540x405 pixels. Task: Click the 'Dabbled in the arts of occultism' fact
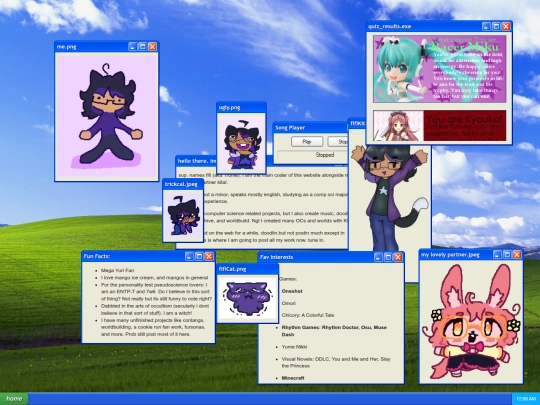pos(155,309)
